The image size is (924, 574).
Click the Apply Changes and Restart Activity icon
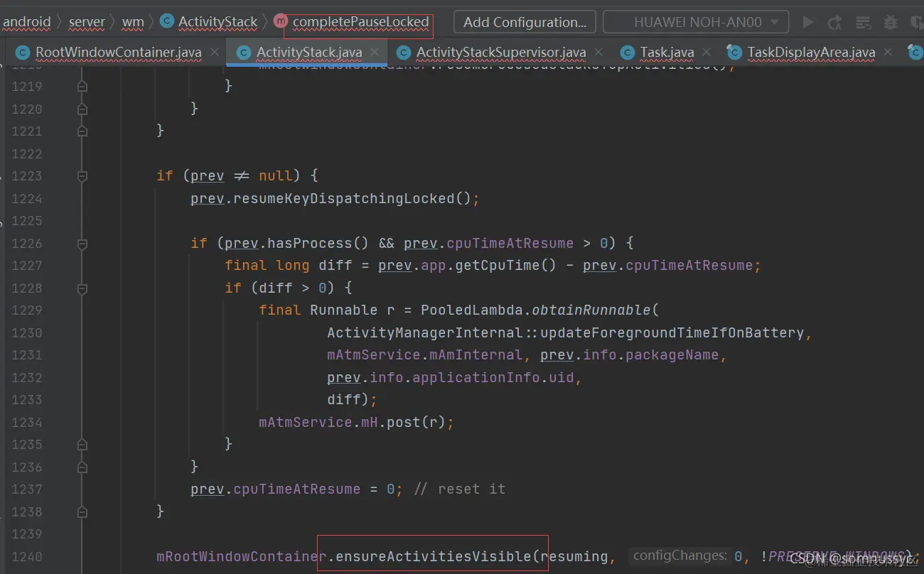pyautogui.click(x=835, y=22)
